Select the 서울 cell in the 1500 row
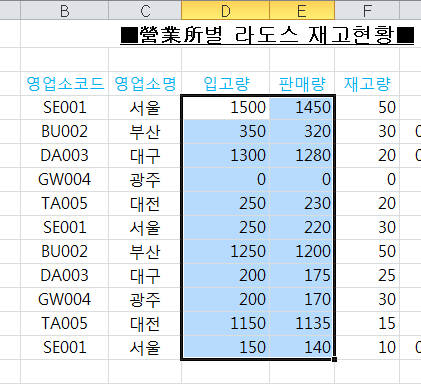 click(145, 108)
